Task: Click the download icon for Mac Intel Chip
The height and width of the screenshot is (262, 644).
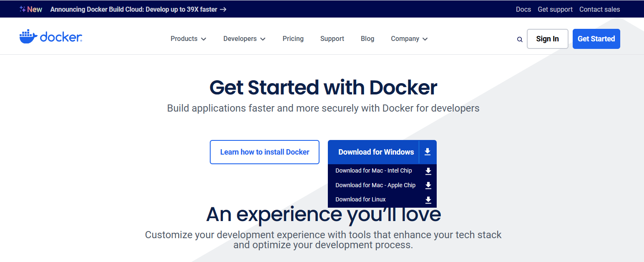Action: (428, 171)
